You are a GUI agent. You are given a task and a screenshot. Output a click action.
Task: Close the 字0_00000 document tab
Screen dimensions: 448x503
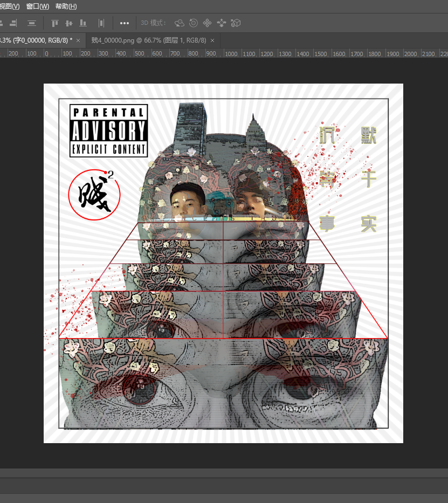click(x=78, y=41)
